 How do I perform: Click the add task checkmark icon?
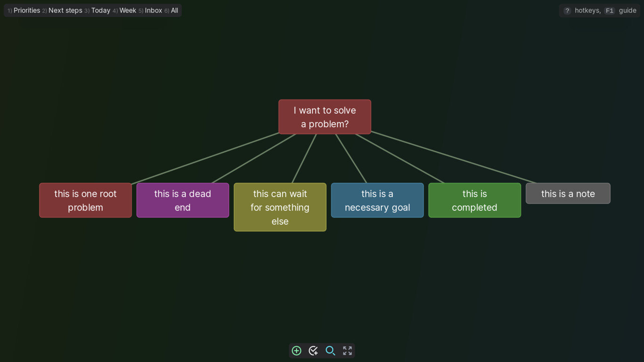[314, 351]
